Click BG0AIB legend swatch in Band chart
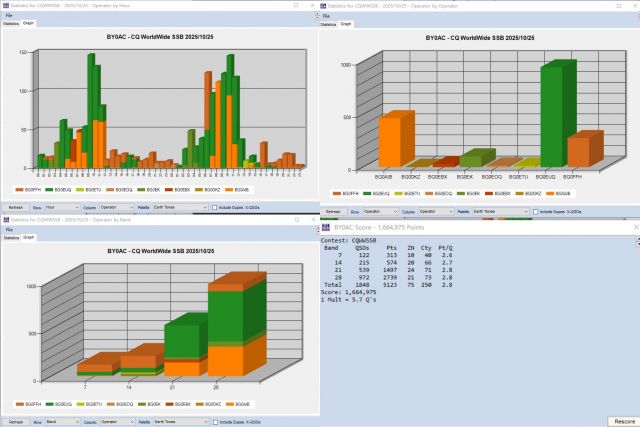 click(x=228, y=404)
